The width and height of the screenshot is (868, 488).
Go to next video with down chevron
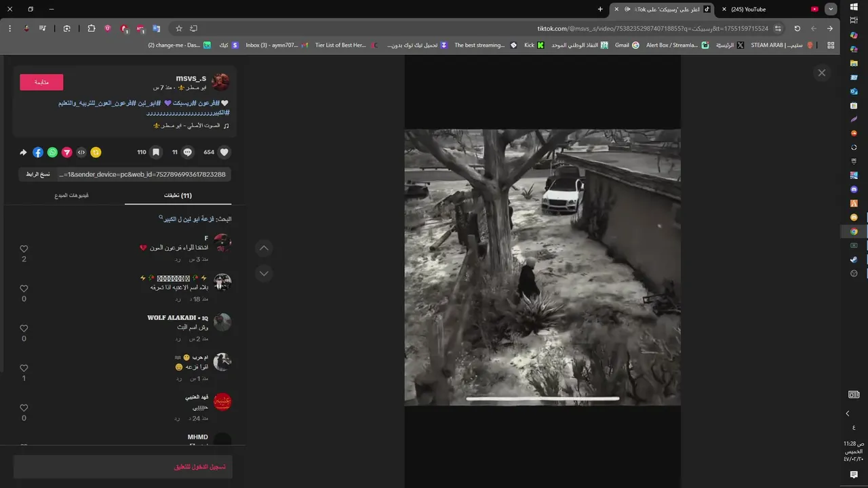tap(264, 273)
